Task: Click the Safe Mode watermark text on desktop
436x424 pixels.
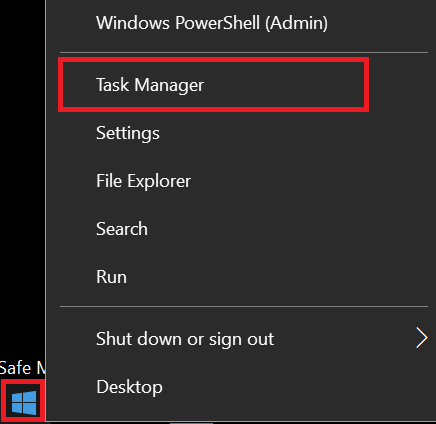Action: (x=22, y=368)
